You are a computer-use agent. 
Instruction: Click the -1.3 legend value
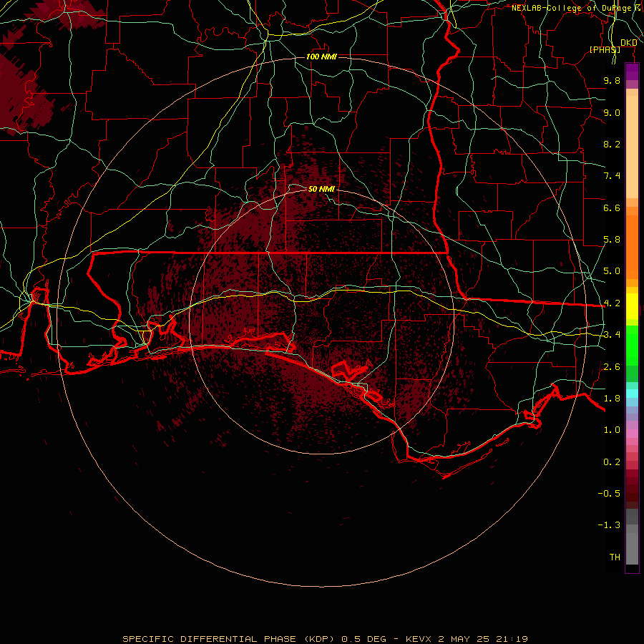[609, 525]
